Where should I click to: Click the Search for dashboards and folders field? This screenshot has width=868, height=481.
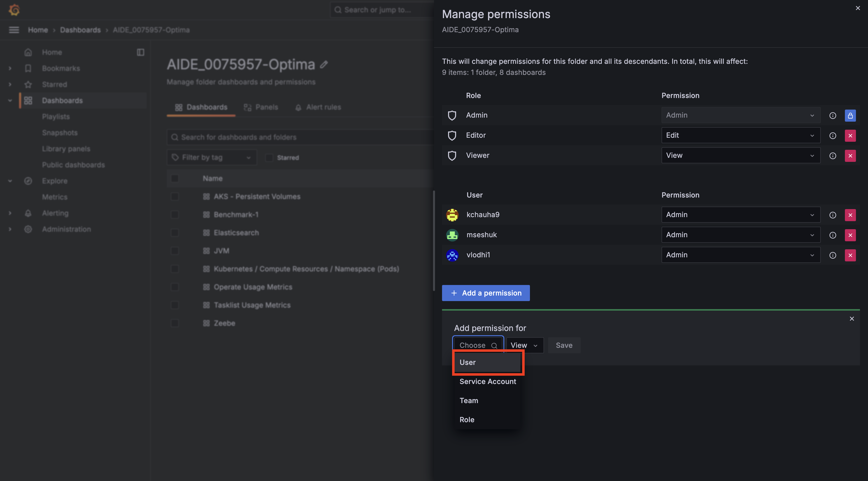point(300,137)
